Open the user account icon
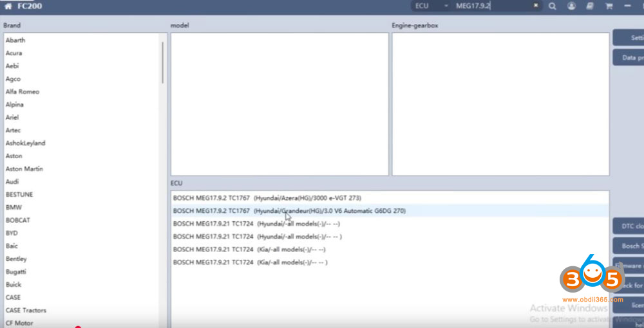 tap(571, 6)
